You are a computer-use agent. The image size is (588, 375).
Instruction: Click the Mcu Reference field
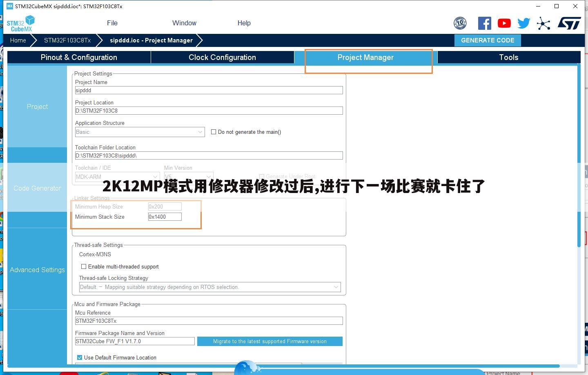point(209,321)
